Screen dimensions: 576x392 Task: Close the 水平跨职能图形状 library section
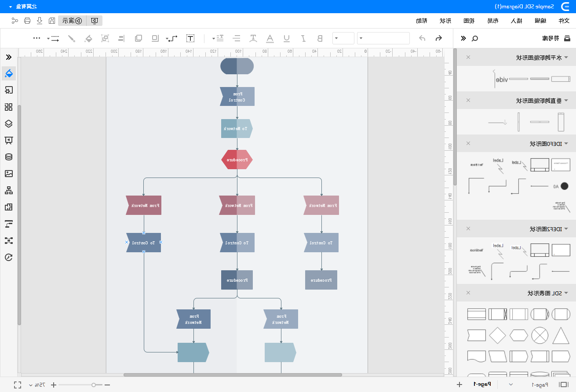(468, 57)
